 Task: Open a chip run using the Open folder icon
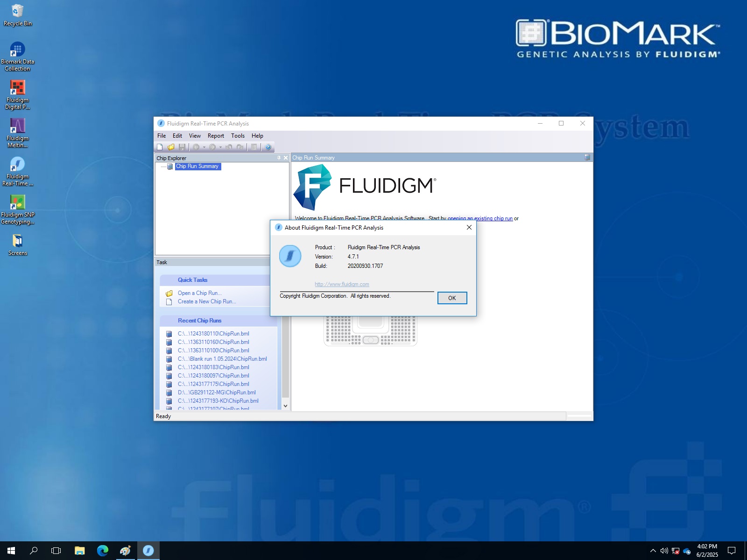tap(171, 147)
